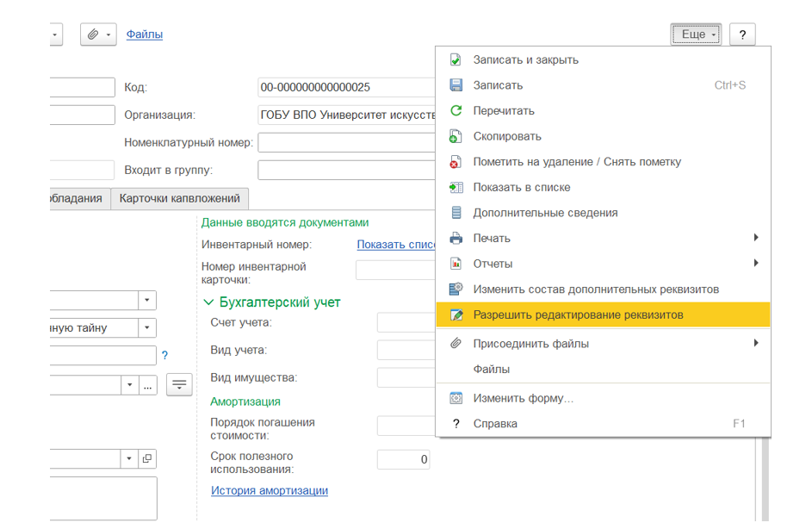This screenshot has width=812, height=529.
Task: Click the Номенклатурный номер input field
Action: [x=346, y=142]
